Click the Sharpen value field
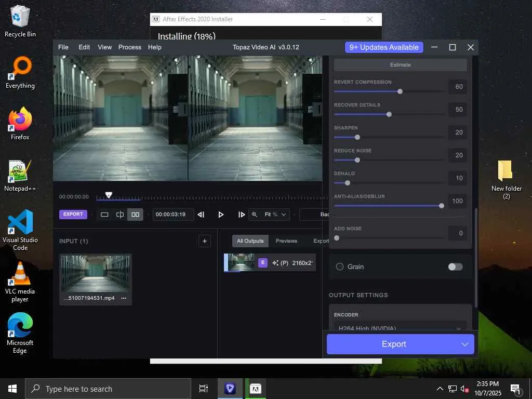Screen dimensions: 532x399 tap(458, 132)
